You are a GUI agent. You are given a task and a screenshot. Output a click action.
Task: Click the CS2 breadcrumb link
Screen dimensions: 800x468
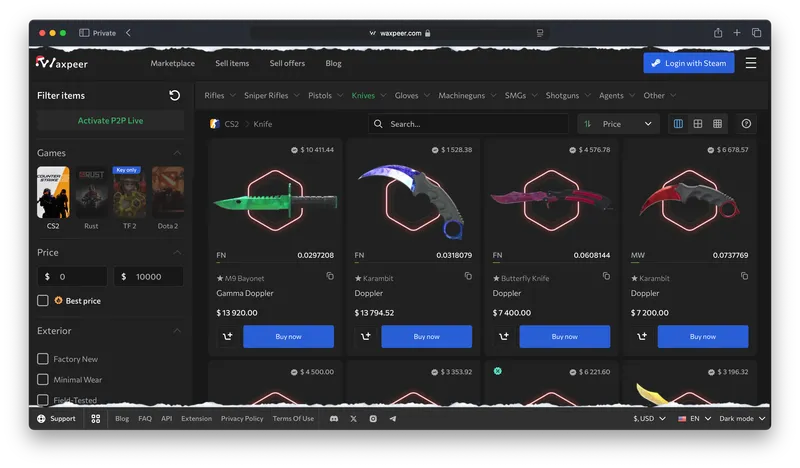[231, 124]
